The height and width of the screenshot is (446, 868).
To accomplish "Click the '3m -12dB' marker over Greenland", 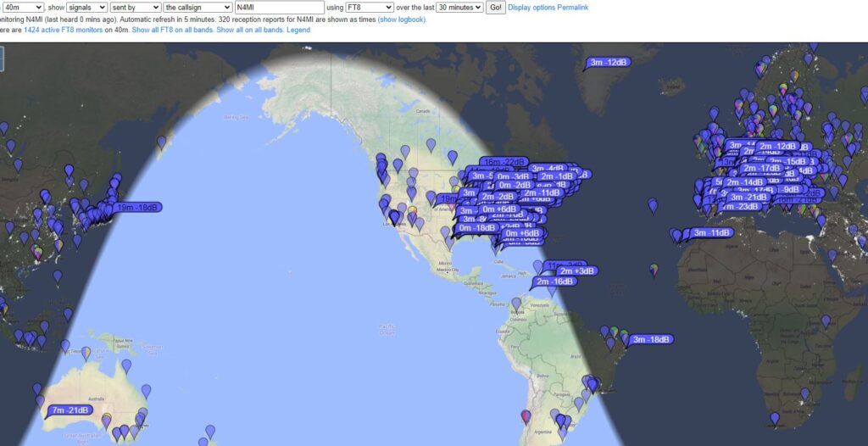I will (609, 62).
